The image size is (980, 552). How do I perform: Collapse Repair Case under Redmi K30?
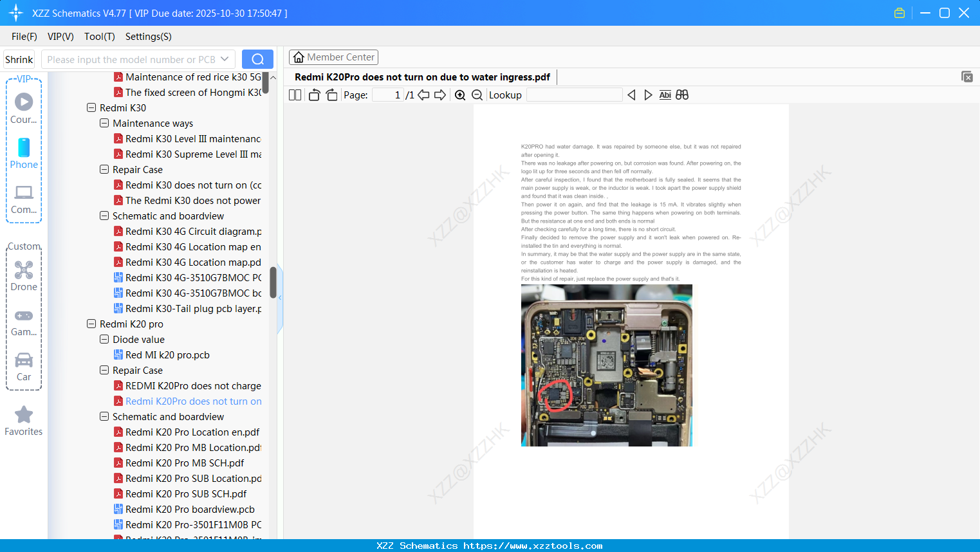(x=104, y=169)
